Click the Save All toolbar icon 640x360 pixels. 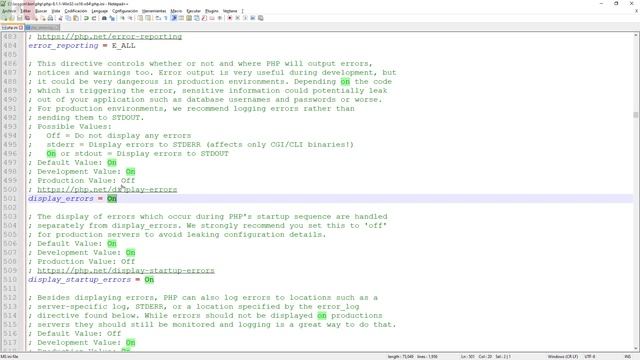pos(27,18)
